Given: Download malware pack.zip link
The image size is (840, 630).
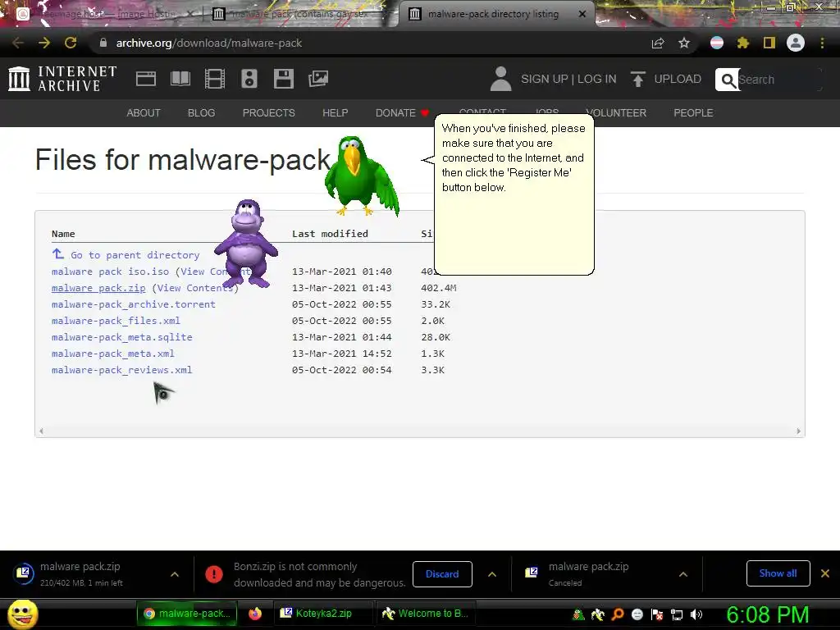Looking at the screenshot, I should click(98, 288).
